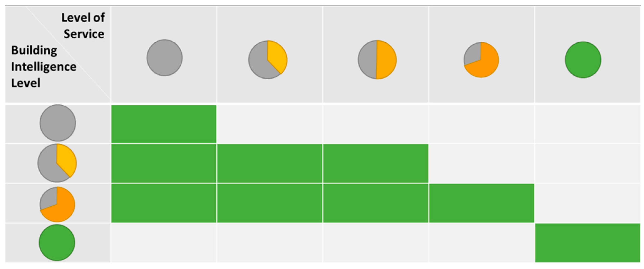644x269 pixels.
Task: Click green cell: mostly-orange intelligence row, all-gray service column
Action: [164, 203]
